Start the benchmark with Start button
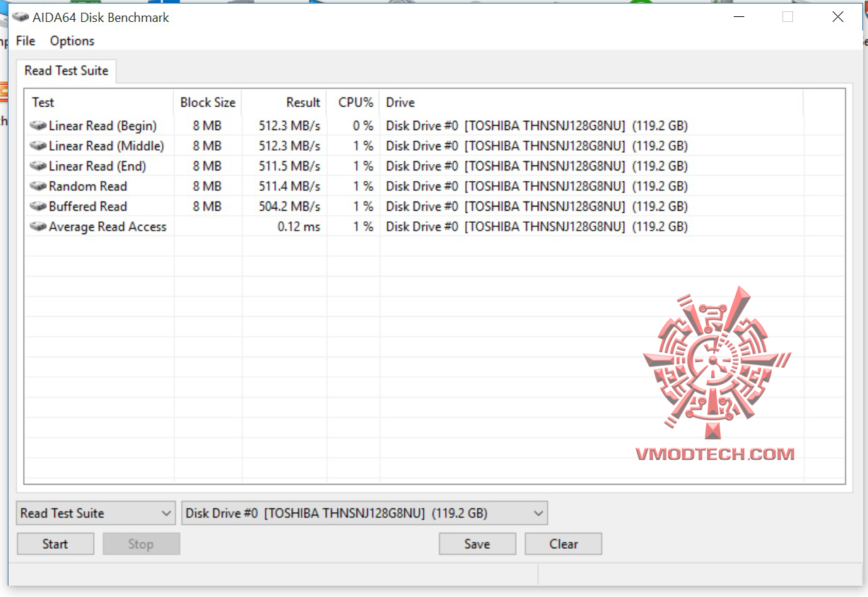Viewport: 868px width, 597px height. [55, 544]
